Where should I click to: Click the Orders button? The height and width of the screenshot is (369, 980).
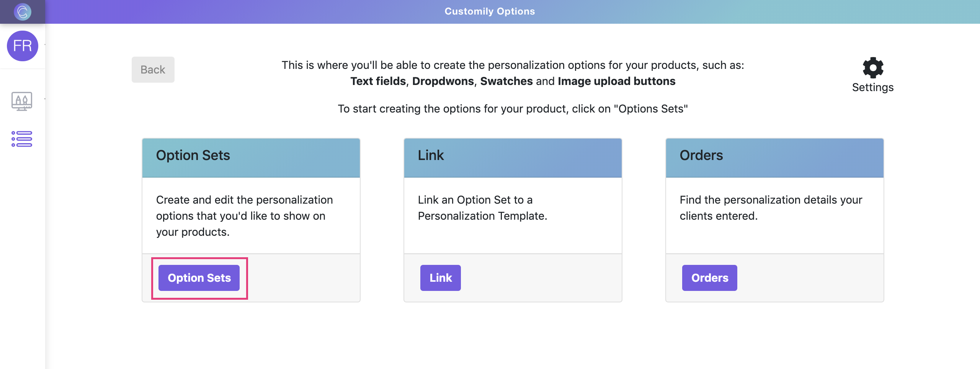point(709,278)
